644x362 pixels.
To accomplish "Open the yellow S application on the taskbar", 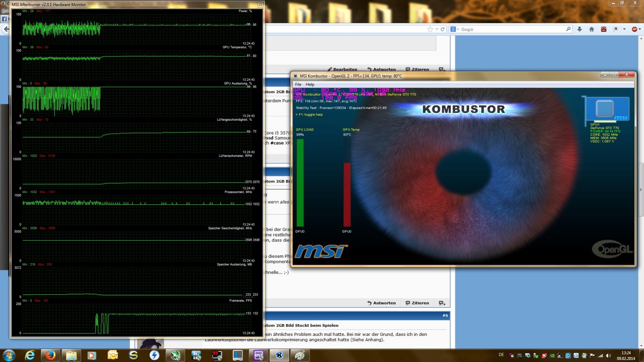I will point(134,355).
